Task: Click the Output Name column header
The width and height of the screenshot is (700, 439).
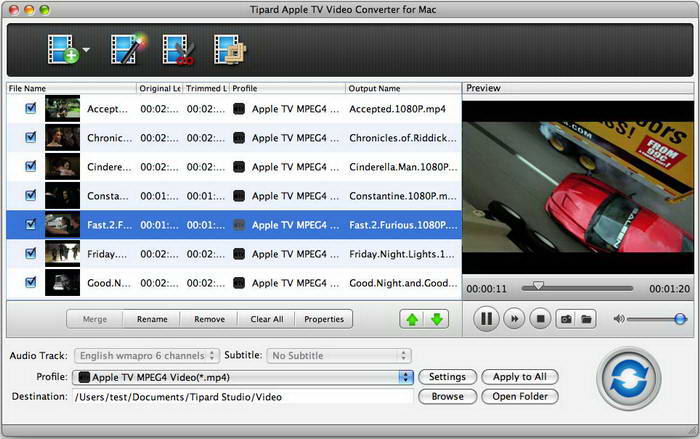Action: pos(404,88)
